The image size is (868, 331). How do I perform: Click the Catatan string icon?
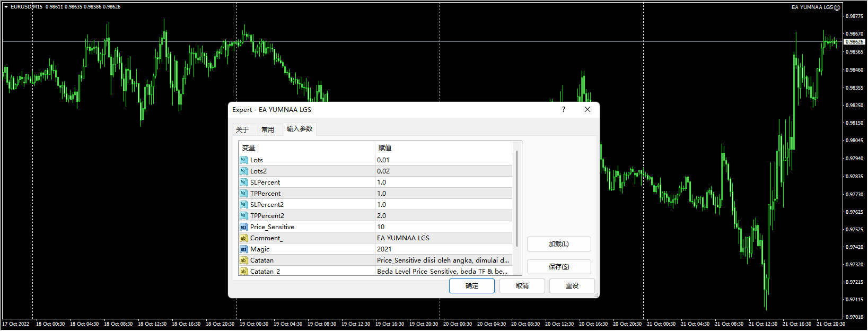[243, 260]
